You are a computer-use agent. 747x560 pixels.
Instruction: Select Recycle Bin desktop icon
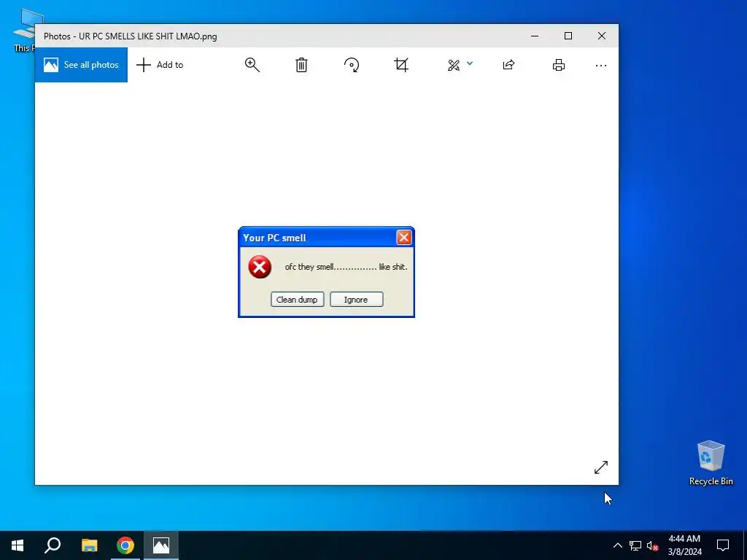711,463
